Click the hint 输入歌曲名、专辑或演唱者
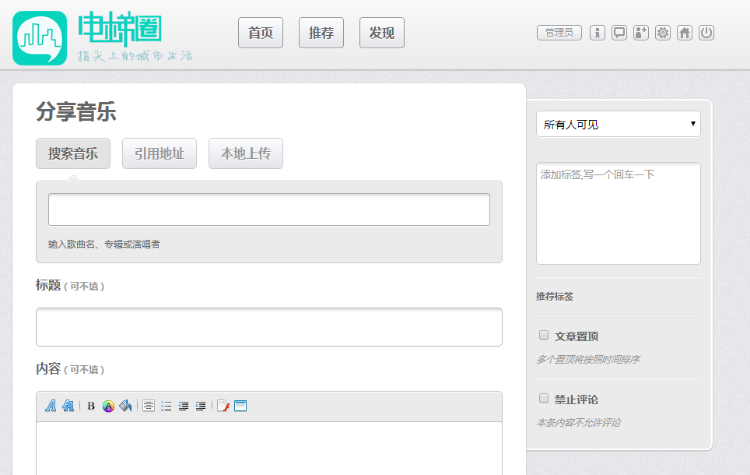The width and height of the screenshot is (750, 475). pyautogui.click(x=104, y=244)
